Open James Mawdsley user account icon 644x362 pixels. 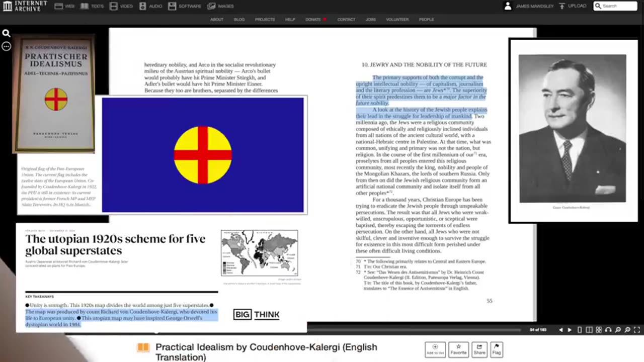508,6
